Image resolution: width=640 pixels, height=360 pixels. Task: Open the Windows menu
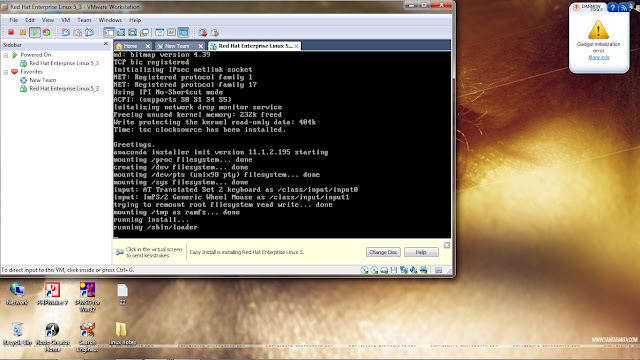coord(110,20)
